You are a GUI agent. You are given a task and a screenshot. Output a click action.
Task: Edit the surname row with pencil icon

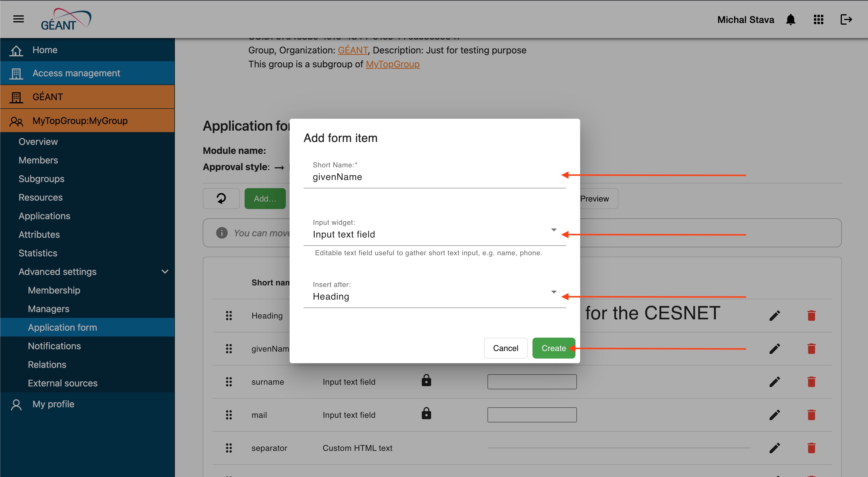(x=775, y=382)
